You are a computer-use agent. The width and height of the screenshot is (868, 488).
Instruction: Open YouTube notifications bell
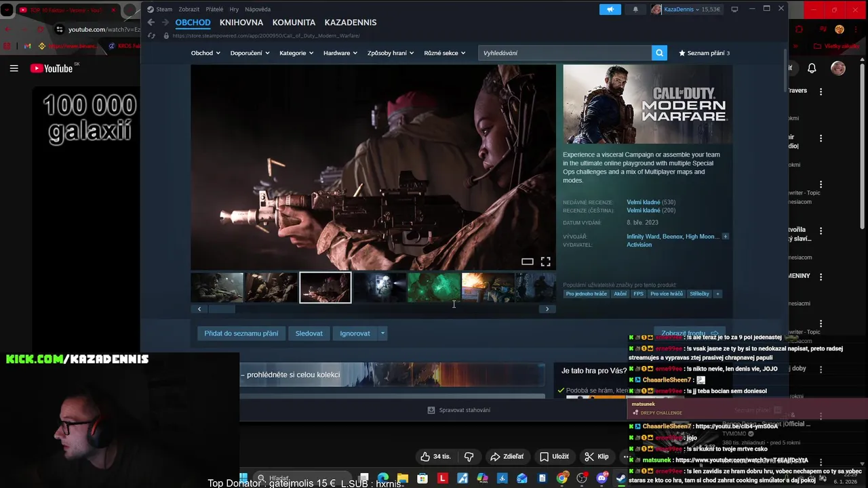pyautogui.click(x=812, y=68)
